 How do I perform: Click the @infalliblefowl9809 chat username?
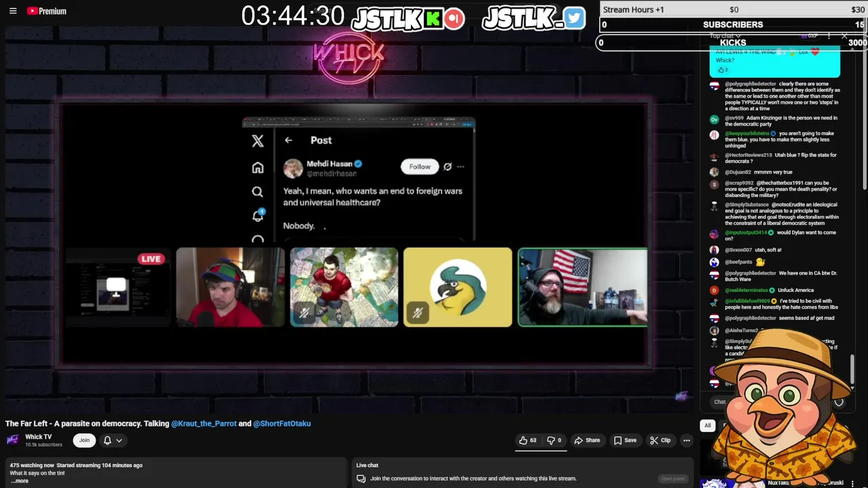pos(747,301)
